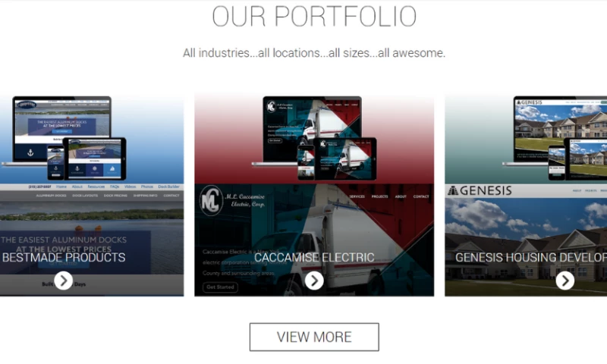The image size is (607, 364).
Task: Select Dock Builder in the Bestmade preview nav
Action: point(168,187)
